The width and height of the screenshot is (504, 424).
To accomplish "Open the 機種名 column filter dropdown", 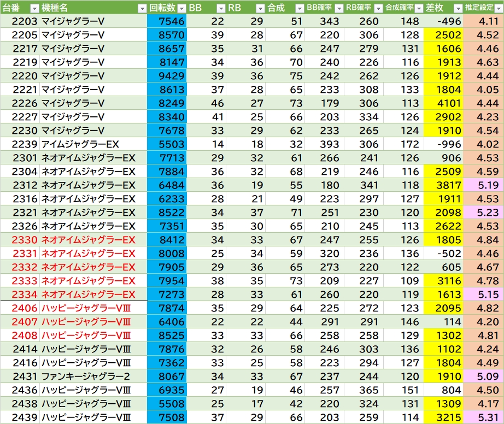I will (x=142, y=8).
